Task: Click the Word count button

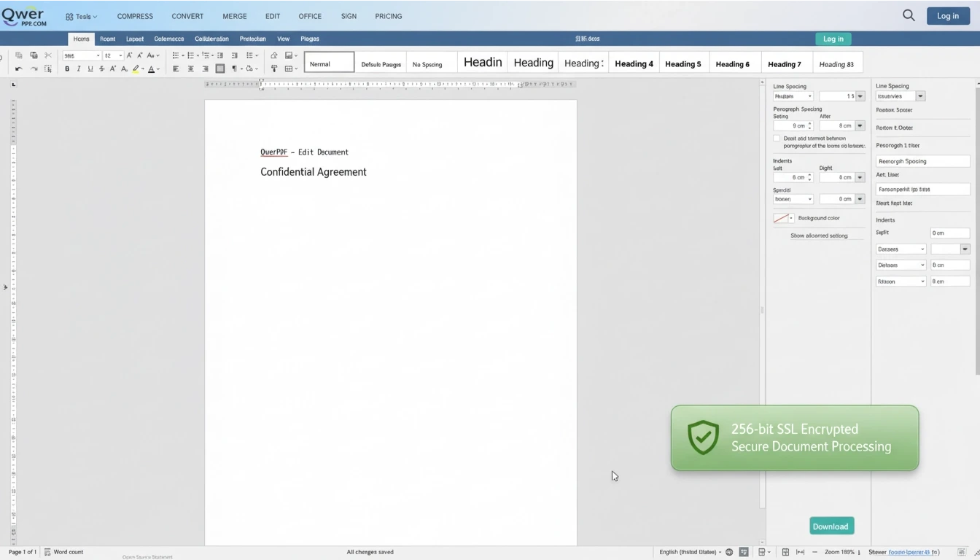Action: click(x=64, y=552)
